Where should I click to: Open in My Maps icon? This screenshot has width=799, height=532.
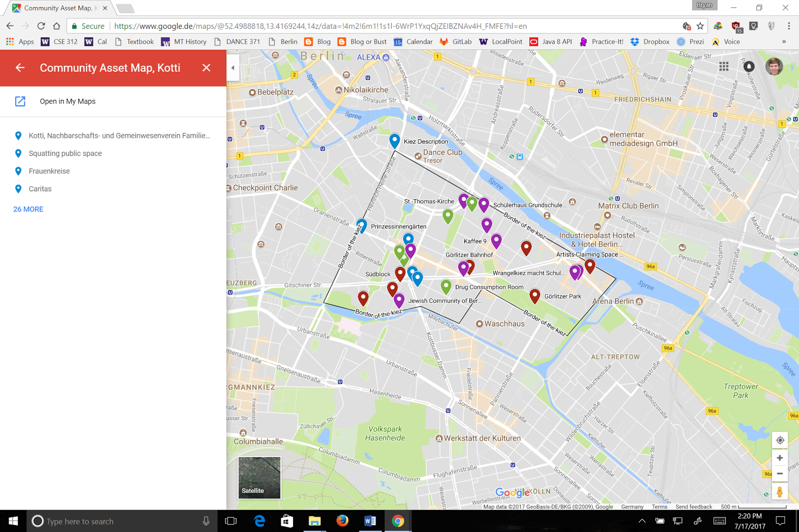pos(20,101)
